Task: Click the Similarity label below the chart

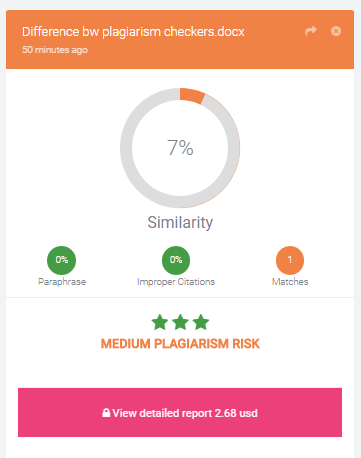Action: coord(180,222)
